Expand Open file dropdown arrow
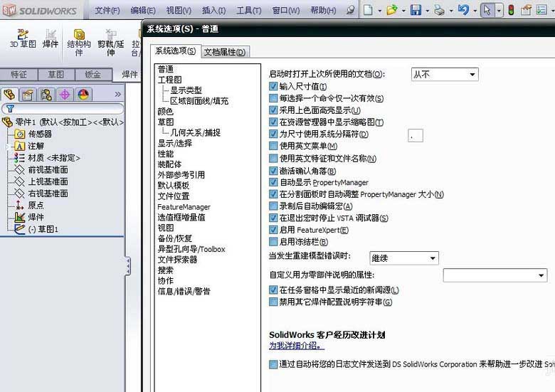The image size is (555, 392). point(403,11)
